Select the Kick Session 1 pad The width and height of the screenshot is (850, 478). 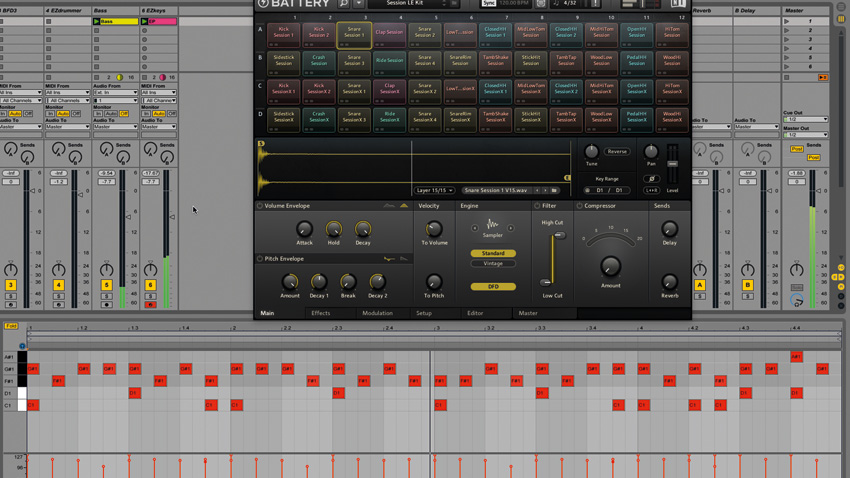click(284, 35)
